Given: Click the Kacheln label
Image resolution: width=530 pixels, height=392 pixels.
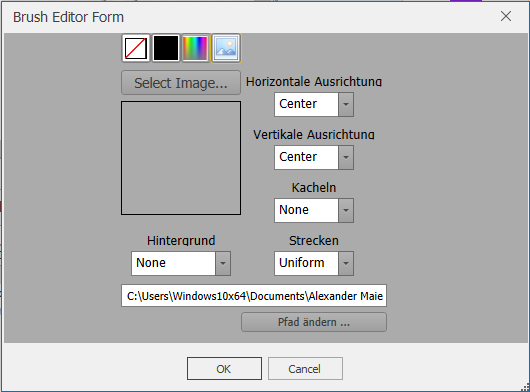Looking at the screenshot, I should [x=314, y=188].
